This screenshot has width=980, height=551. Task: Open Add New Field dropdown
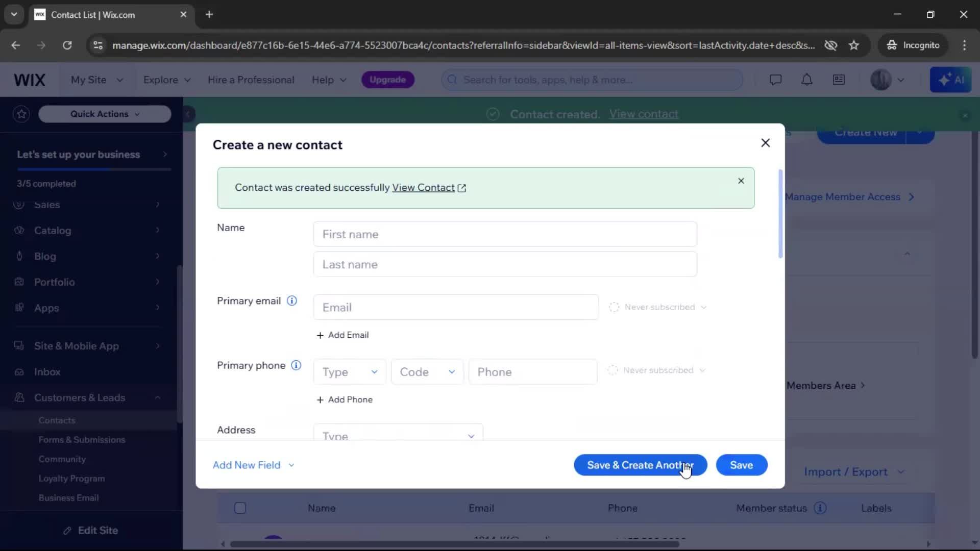point(254,465)
